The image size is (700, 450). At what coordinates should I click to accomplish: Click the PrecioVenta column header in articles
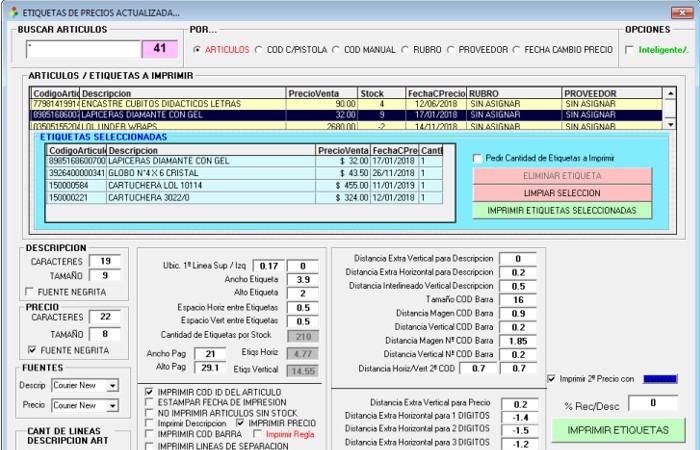[320, 92]
